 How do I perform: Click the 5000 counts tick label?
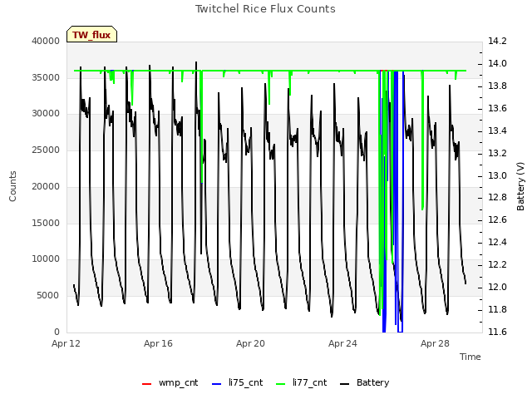pos(48,296)
